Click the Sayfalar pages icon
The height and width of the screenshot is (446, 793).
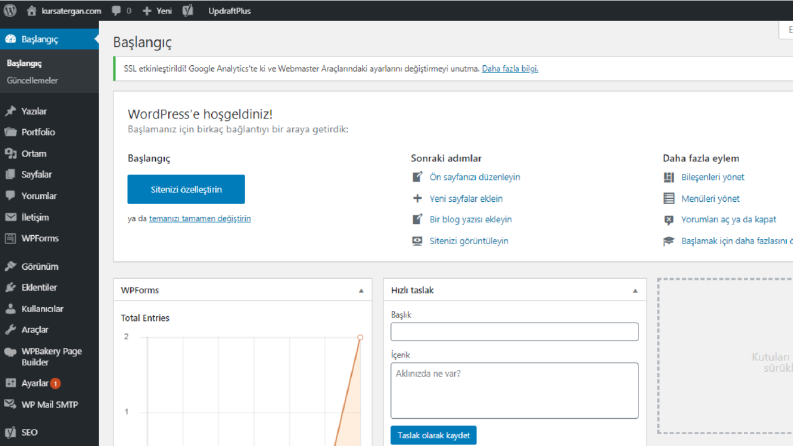(11, 174)
